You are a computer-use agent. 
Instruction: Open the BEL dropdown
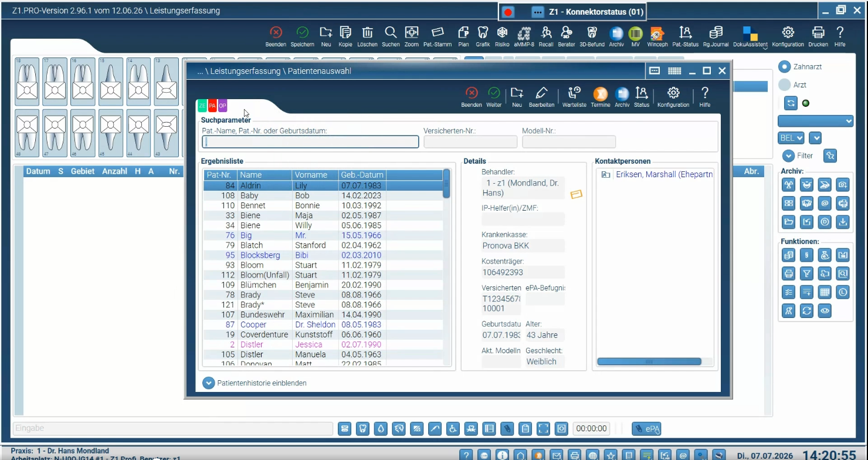(x=791, y=138)
